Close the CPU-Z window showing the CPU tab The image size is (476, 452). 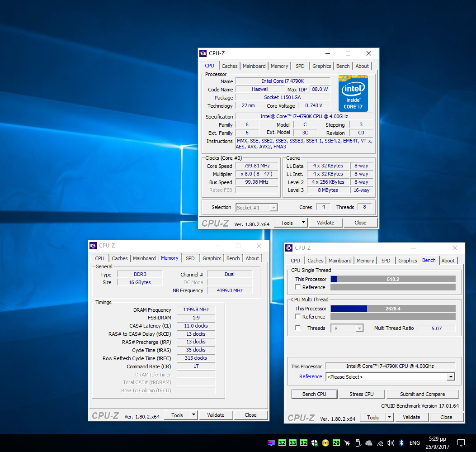click(369, 53)
